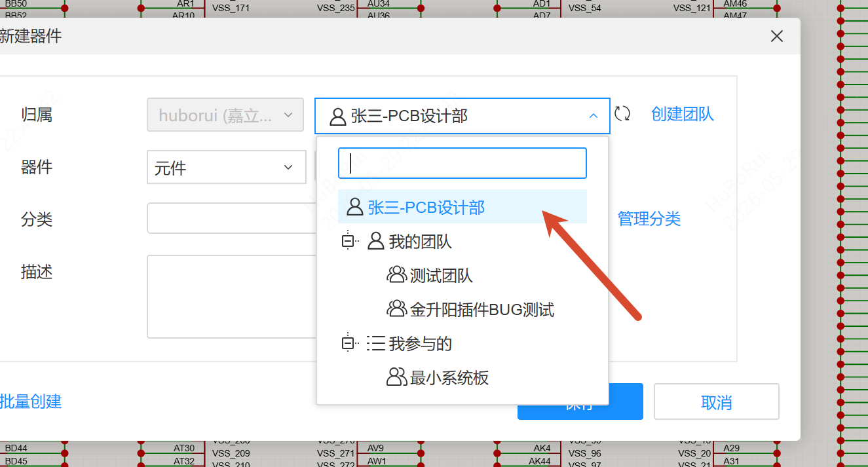The image size is (868, 467).
Task: Focus the search box in the dropdown list
Action: coord(462,163)
